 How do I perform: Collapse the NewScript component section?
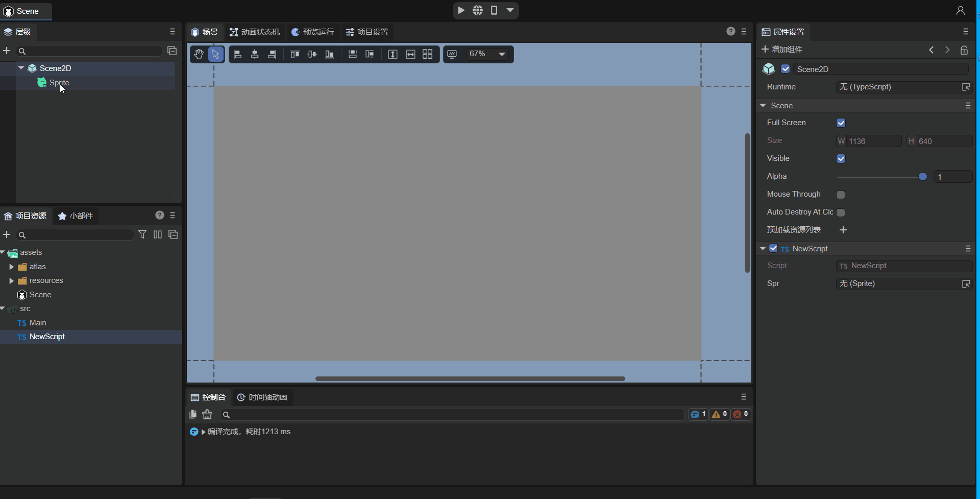tap(763, 248)
